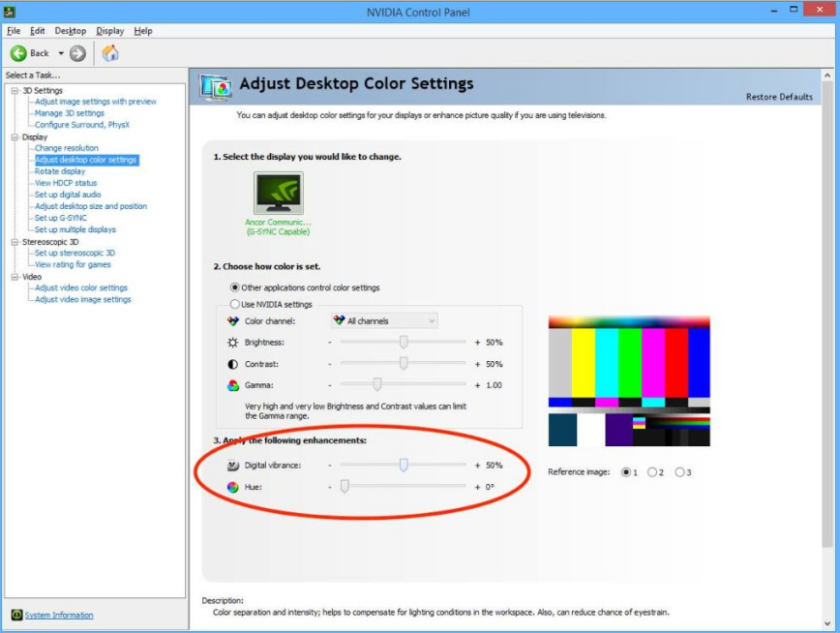Select the Ancor Communic G-SYNC display icon
The height and width of the screenshot is (633, 840).
pos(278,193)
